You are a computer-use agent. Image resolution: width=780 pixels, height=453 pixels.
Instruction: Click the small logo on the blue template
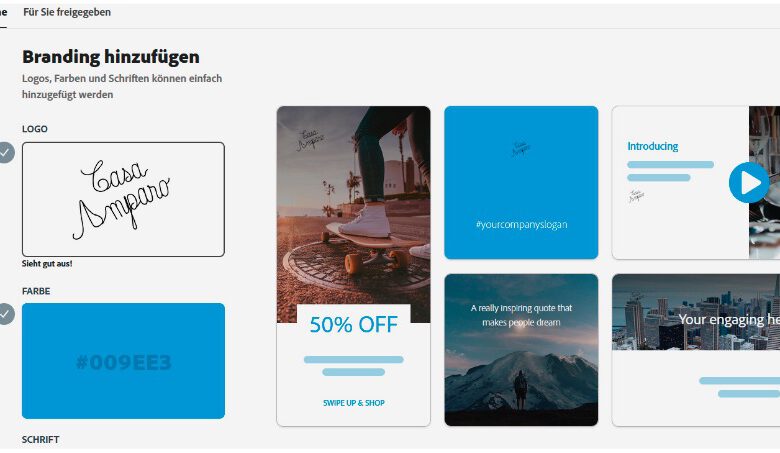click(521, 148)
